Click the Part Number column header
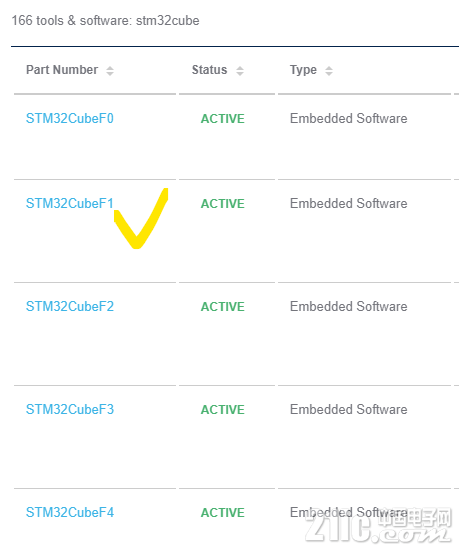This screenshot has width=459, height=551. [x=62, y=70]
